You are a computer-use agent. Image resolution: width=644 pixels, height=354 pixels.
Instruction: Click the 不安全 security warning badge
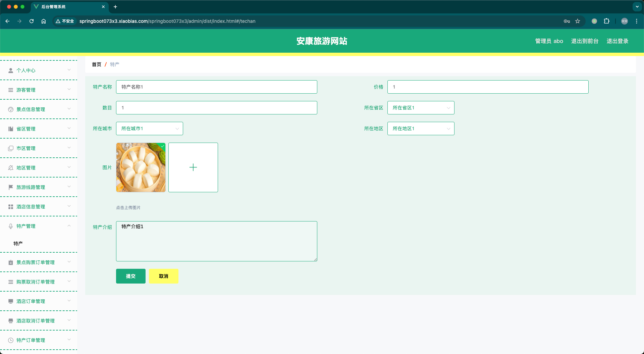point(65,21)
